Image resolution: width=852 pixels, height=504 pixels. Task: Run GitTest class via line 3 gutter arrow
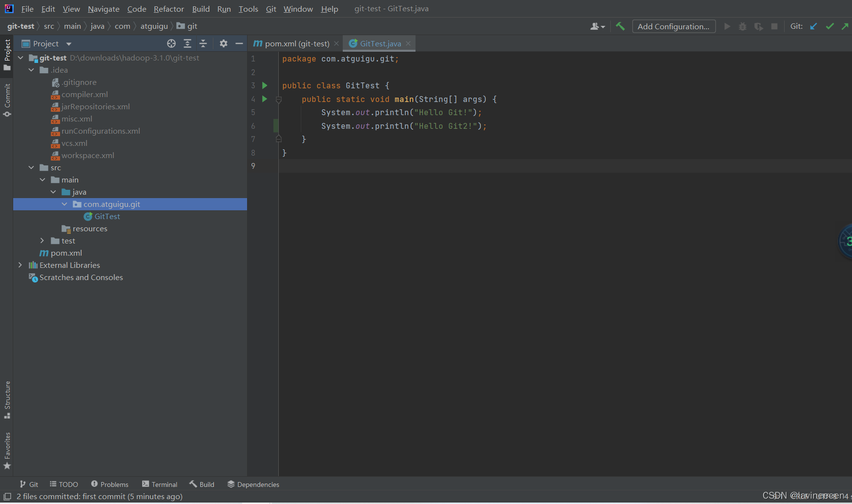pyautogui.click(x=265, y=85)
